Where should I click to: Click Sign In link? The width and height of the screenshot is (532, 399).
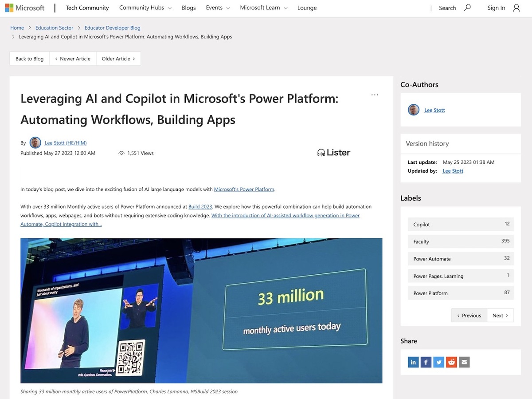496,8
